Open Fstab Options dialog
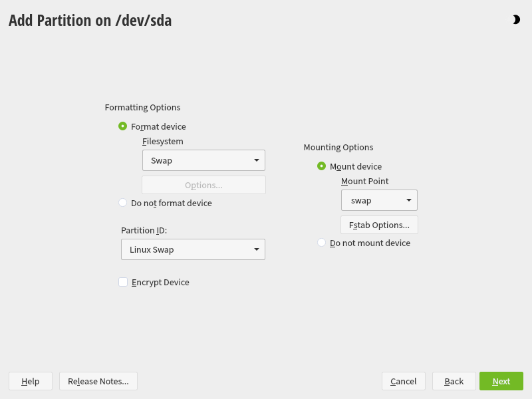The height and width of the screenshot is (399, 532). [379, 225]
